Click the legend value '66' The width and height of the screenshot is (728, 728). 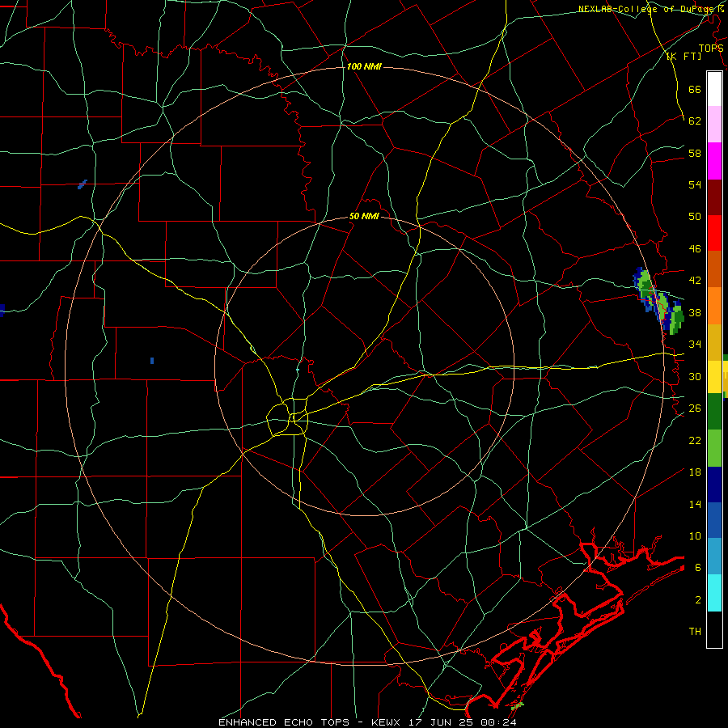click(695, 90)
